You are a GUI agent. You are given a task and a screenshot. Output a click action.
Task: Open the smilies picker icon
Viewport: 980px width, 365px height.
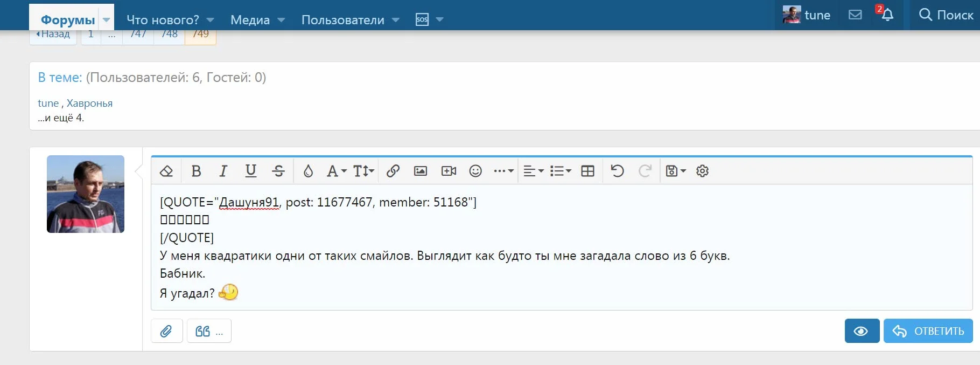(x=475, y=171)
